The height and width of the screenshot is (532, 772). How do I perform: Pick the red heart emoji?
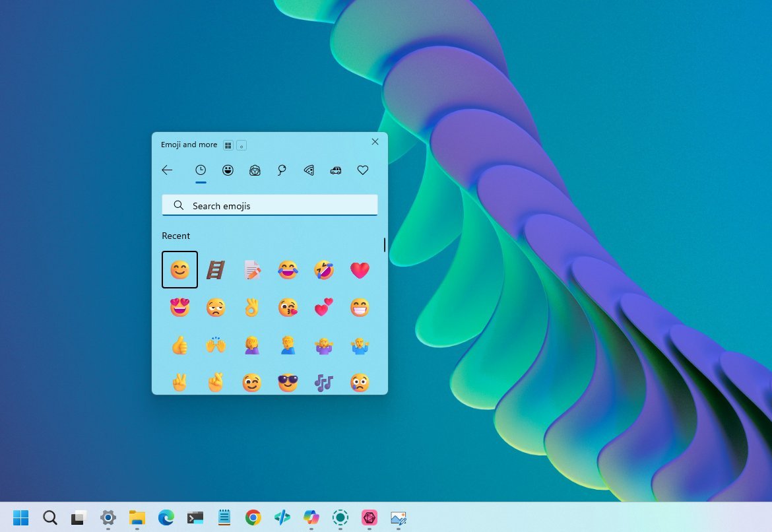coord(360,269)
